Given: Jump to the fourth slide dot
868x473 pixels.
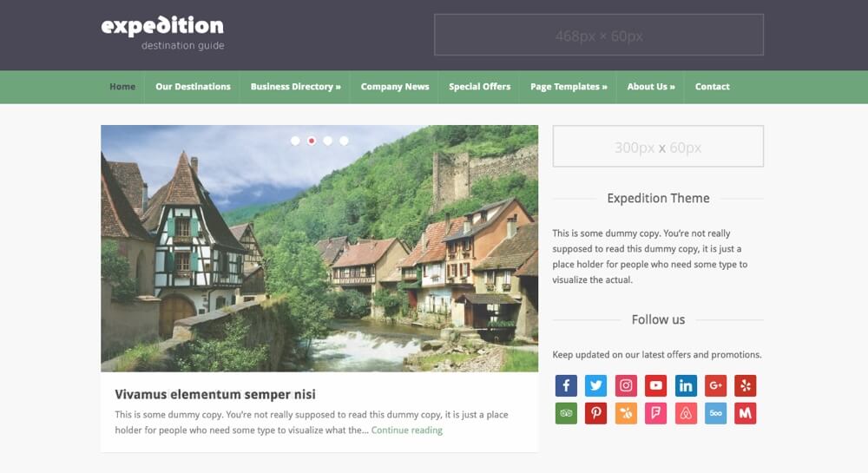Looking at the screenshot, I should 344,141.
